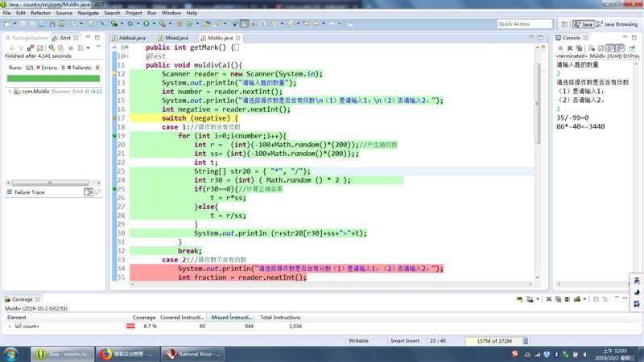Click the green JUnit progress bar
This screenshot has height=362, width=644.
[x=53, y=78]
